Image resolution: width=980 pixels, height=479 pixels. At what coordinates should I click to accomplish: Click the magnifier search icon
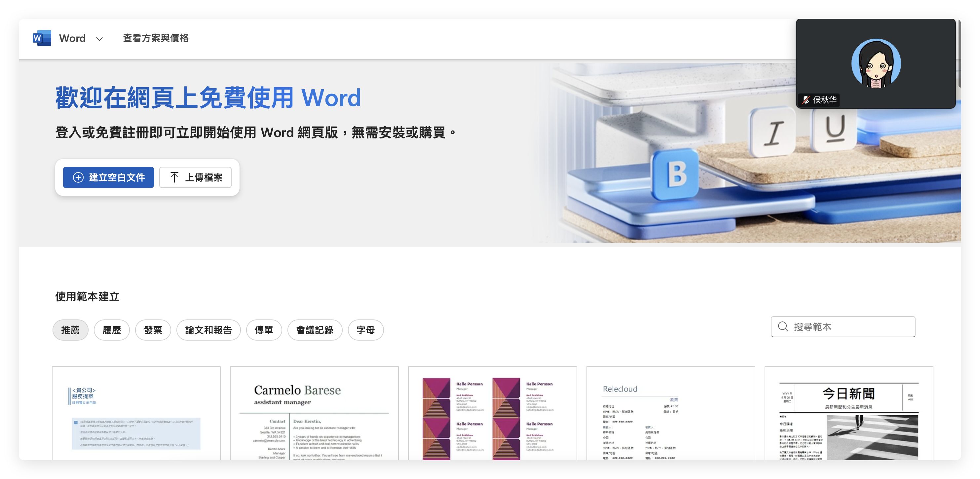(783, 326)
